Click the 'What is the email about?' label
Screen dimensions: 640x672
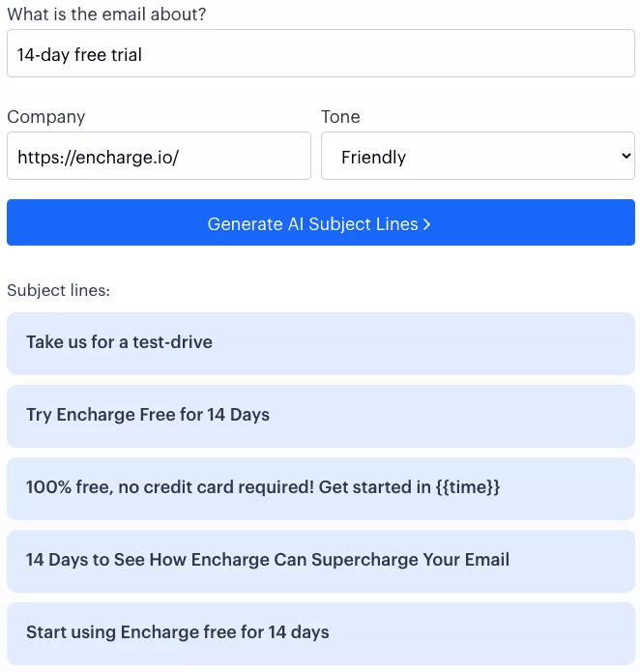(106, 15)
